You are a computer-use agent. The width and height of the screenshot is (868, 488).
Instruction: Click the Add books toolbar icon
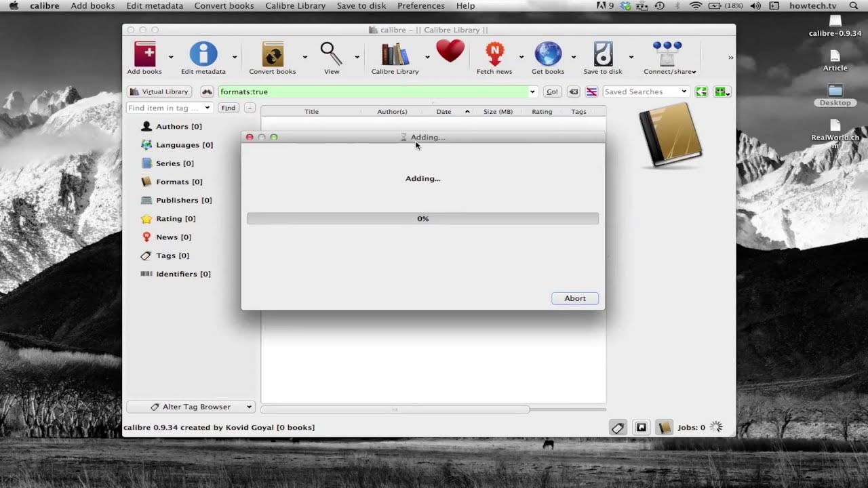click(x=144, y=54)
